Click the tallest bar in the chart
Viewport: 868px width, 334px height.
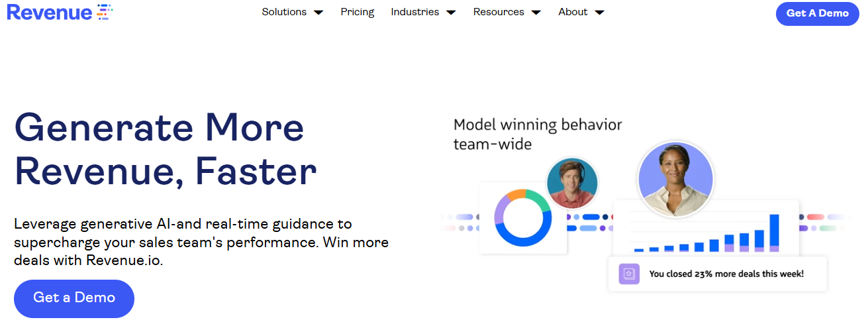point(774,233)
